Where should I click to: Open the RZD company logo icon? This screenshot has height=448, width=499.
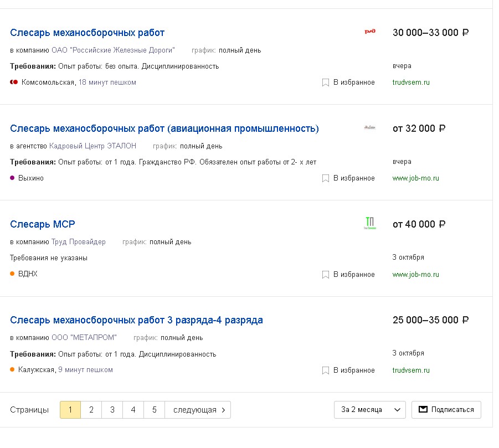coord(370,32)
